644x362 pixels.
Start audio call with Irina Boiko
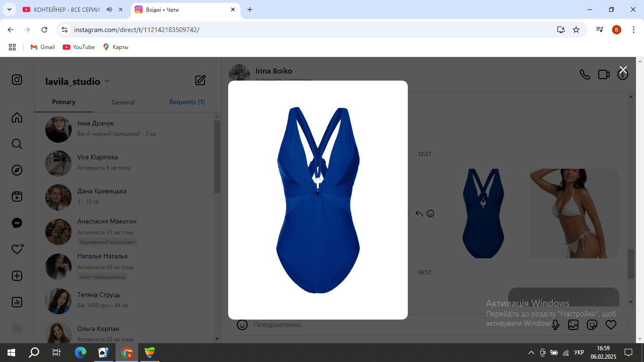[585, 74]
